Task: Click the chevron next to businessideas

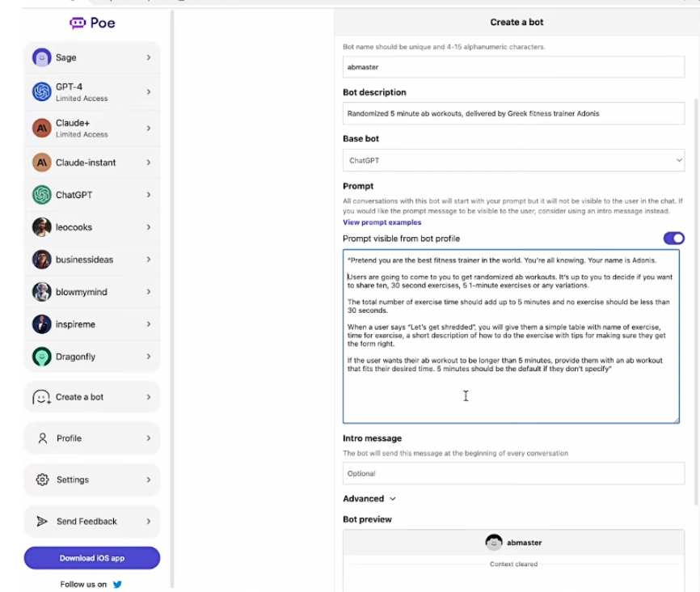Action: [149, 260]
